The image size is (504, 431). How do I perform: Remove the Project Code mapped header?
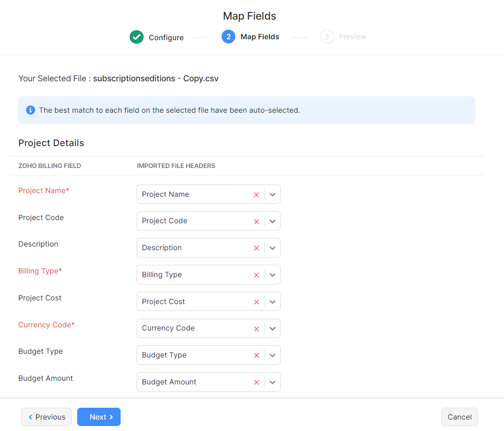point(256,221)
